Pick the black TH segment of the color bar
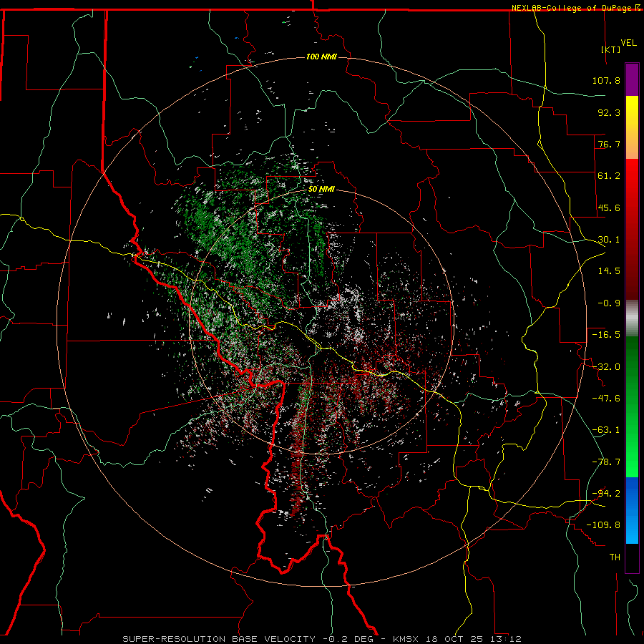Screen dimensions: 644x644 (632, 558)
